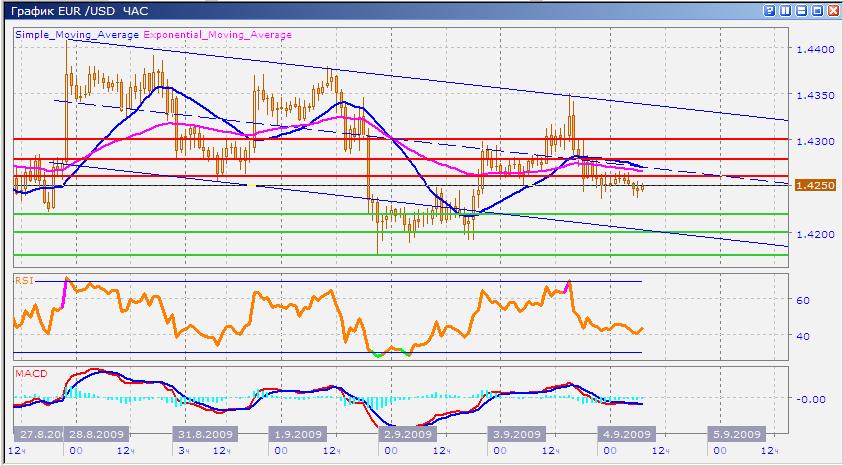Viewport: 843px width, 466px height.
Task: Select the 2.9.2009 date marker
Action: (x=407, y=434)
